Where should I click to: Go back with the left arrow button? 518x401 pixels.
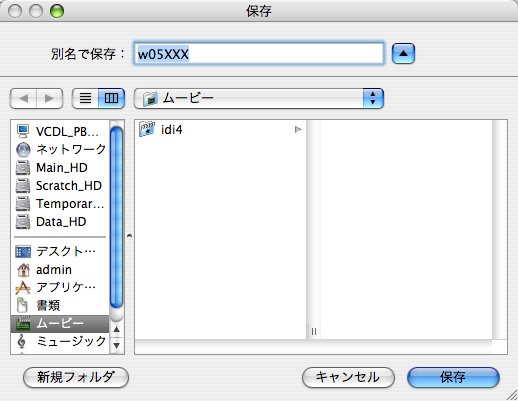coord(23,98)
